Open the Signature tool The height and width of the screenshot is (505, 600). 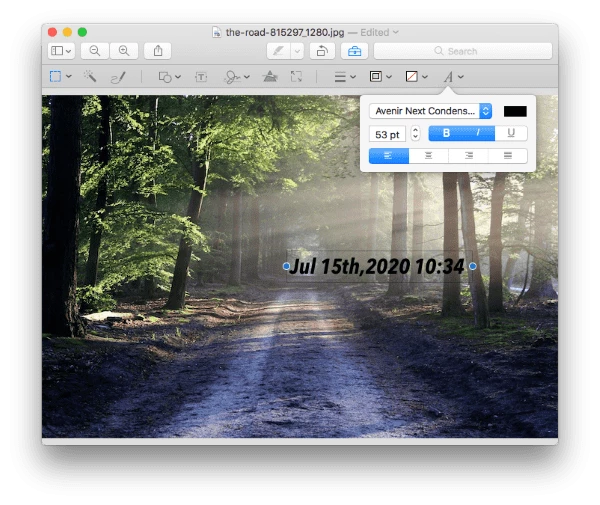[x=232, y=77]
